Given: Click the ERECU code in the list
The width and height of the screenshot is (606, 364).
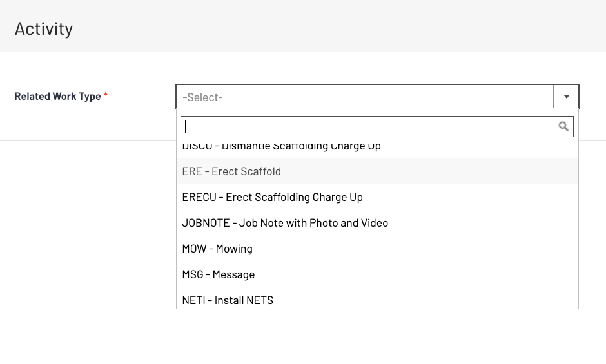Looking at the screenshot, I should 199,197.
